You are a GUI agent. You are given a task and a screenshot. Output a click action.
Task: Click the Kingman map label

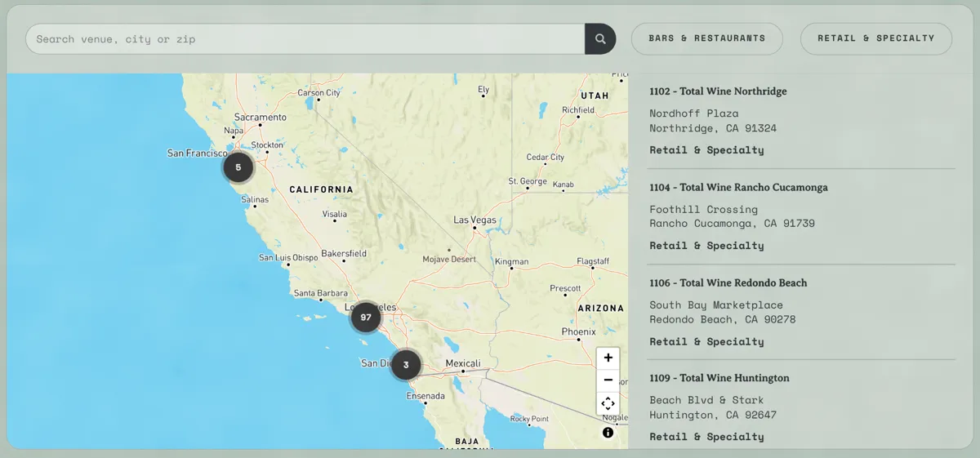[512, 262]
